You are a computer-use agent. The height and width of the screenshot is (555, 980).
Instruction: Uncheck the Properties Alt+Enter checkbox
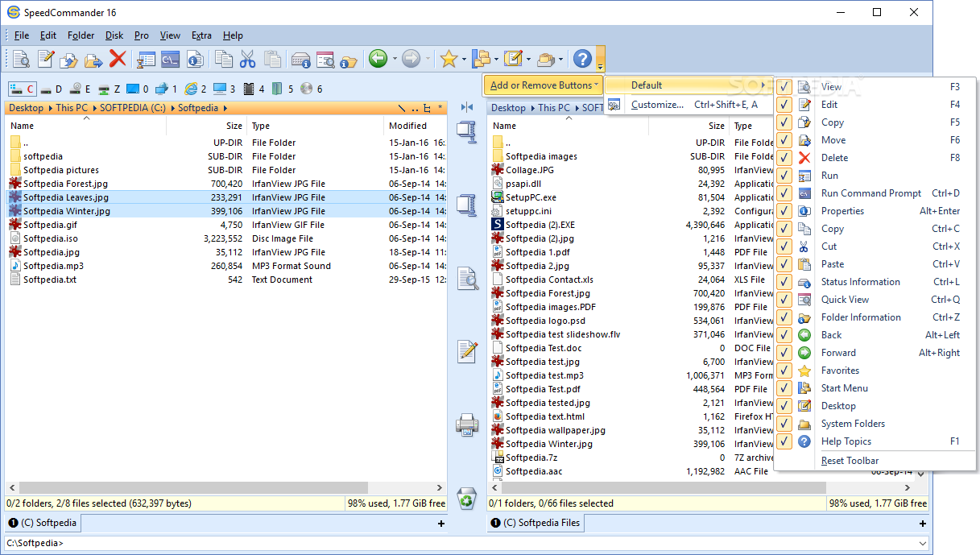coord(784,210)
